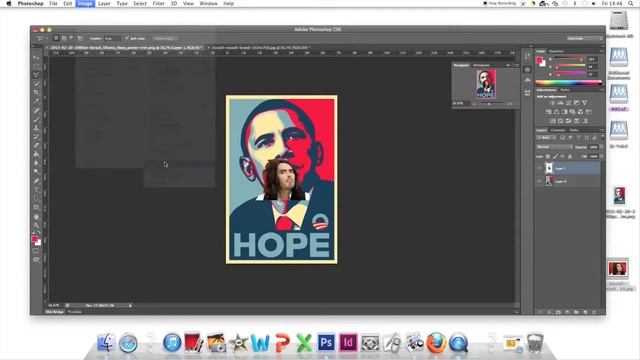Switch to the Histogram tab
640x360 pixels.
pyautogui.click(x=481, y=65)
